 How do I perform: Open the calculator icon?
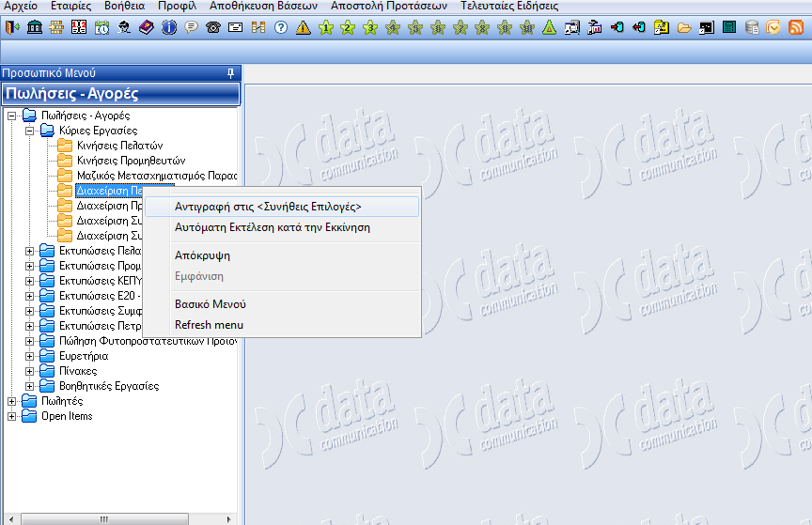pos(729,27)
